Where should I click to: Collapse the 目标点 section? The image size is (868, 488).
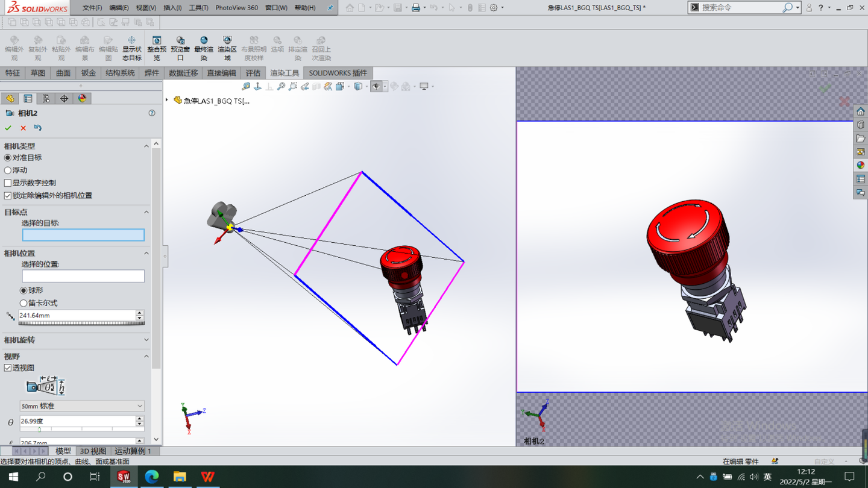coord(146,211)
